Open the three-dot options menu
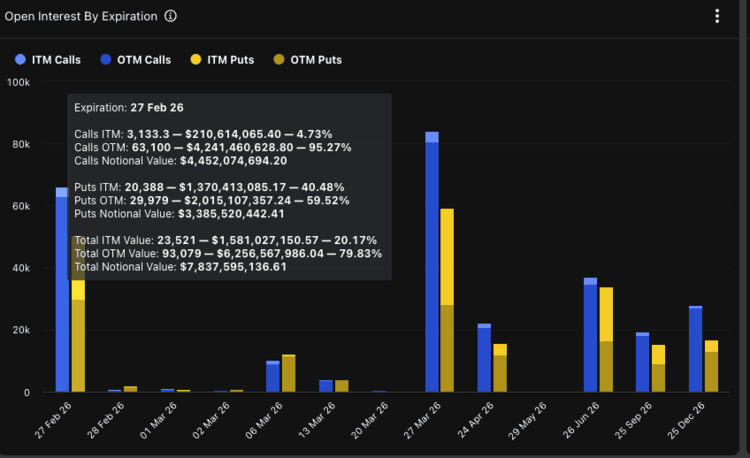 coord(717,16)
